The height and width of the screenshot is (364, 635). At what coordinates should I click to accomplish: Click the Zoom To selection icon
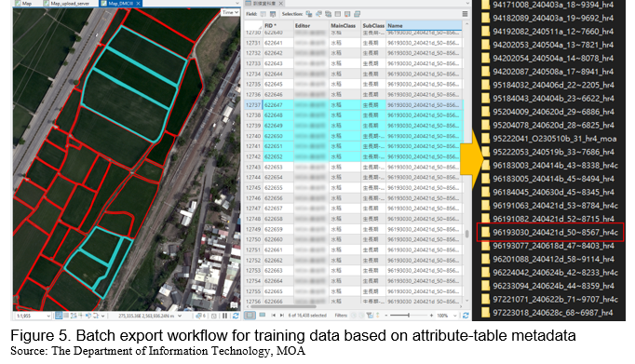318,14
